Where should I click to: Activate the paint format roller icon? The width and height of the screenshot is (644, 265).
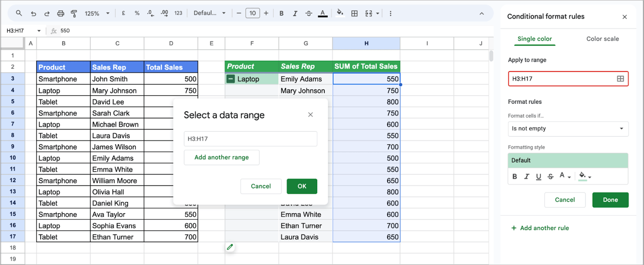point(74,13)
